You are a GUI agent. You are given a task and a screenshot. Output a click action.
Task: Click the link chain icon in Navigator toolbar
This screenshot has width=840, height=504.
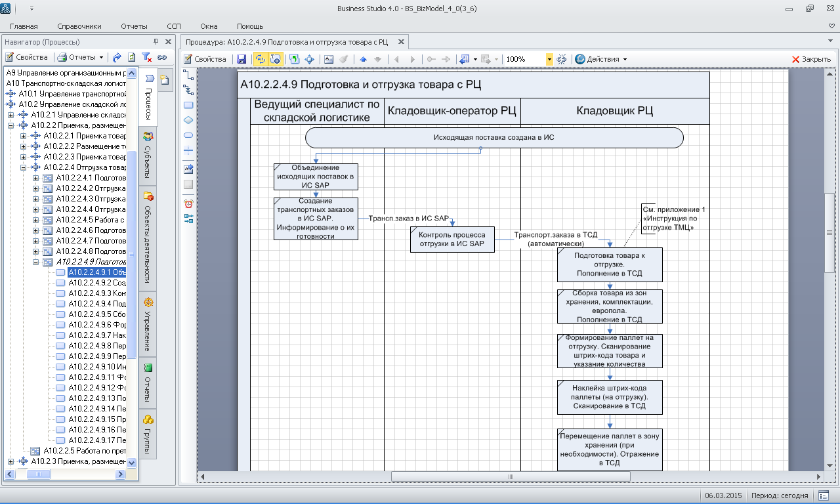click(161, 57)
